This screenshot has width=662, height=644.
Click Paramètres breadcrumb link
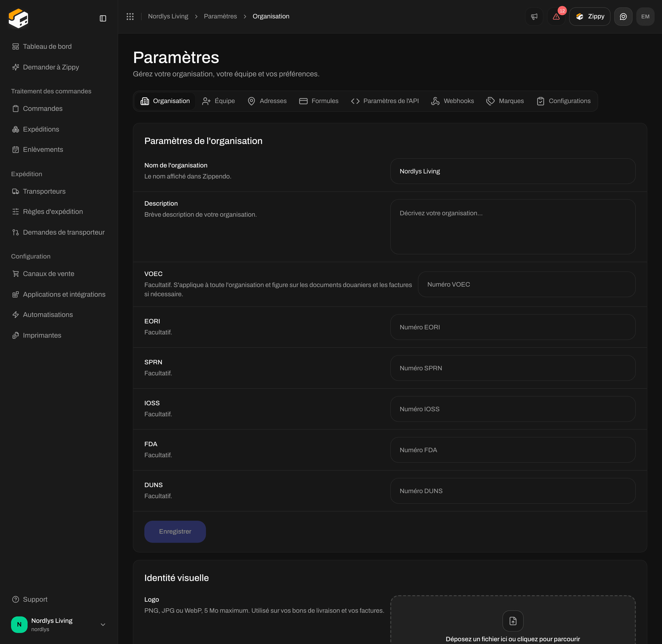click(220, 16)
